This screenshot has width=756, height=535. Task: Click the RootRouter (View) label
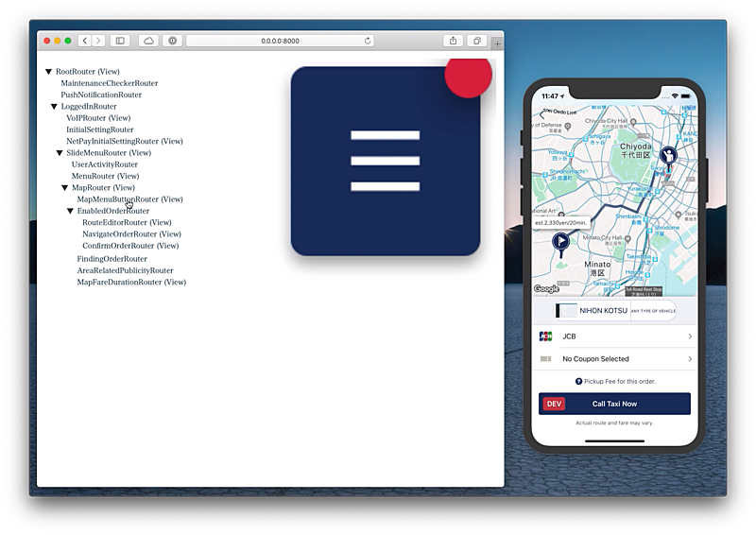click(x=87, y=72)
